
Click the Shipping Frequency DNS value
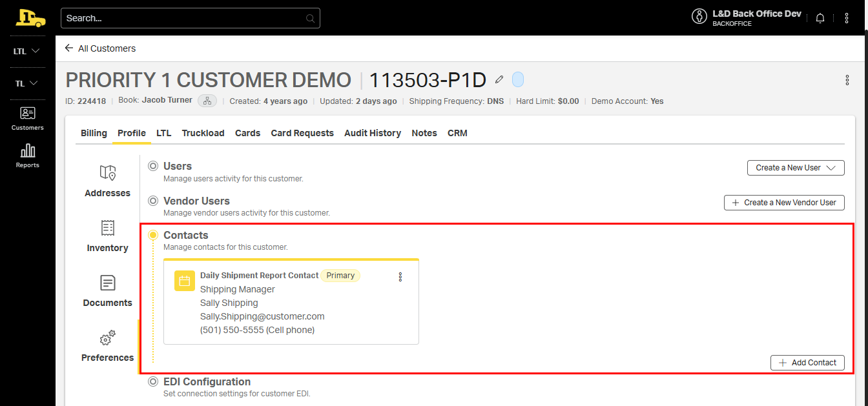[495, 101]
